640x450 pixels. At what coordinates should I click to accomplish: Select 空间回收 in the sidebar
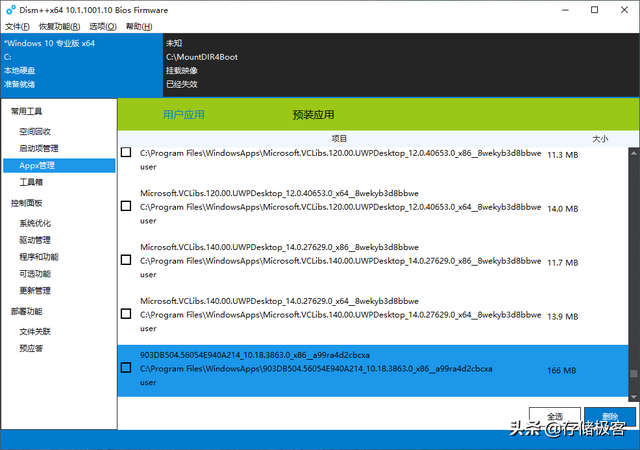35,131
